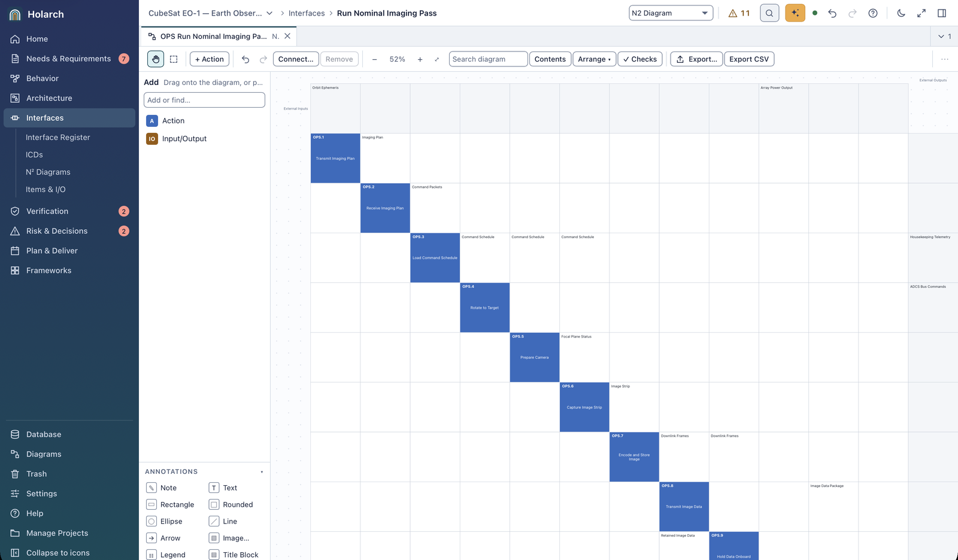Choose the Ellipse annotation
Screen dimensions: 958x560
point(165,522)
